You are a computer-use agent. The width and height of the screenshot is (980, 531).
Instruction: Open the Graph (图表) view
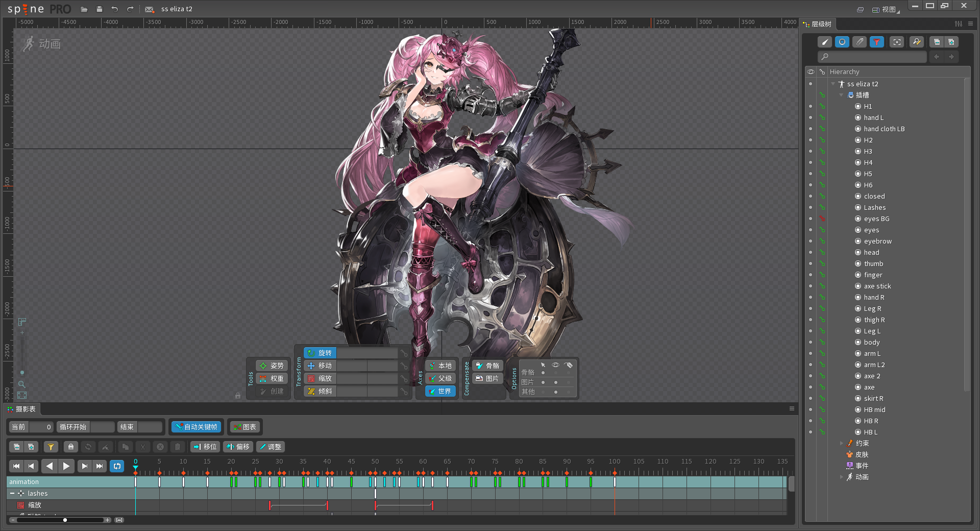coord(245,427)
